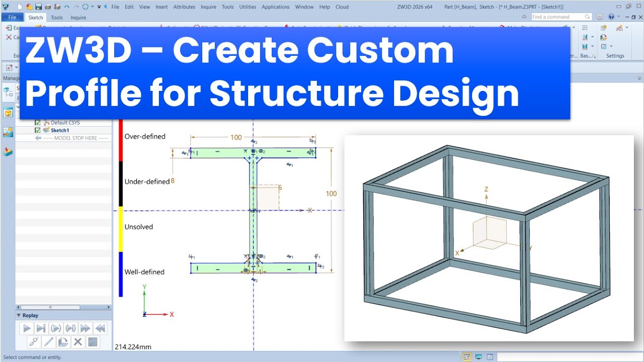Toggle the Sketch1 checkbox

click(37, 130)
